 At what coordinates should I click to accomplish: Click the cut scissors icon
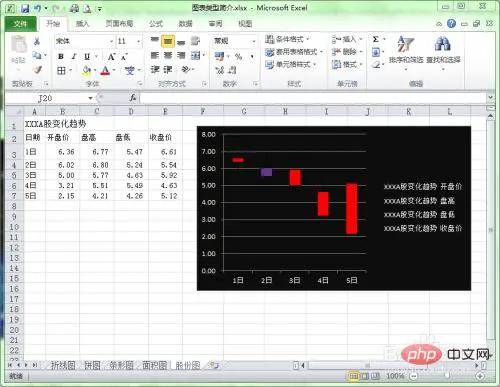[x=37, y=41]
